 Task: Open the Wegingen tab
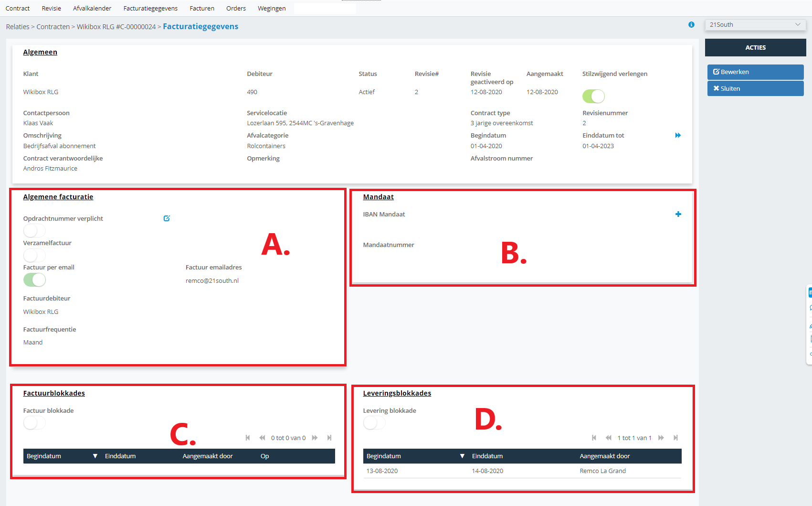click(x=272, y=8)
